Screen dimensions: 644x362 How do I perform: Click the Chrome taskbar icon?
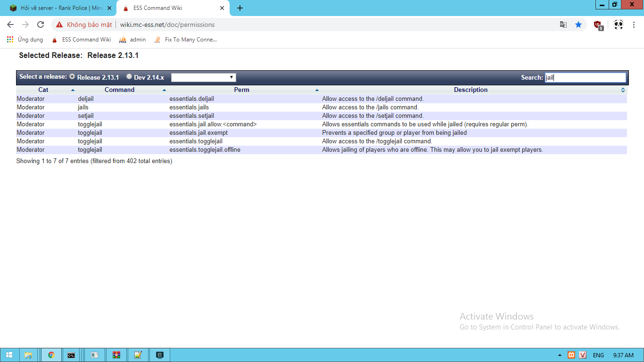click(x=51, y=355)
